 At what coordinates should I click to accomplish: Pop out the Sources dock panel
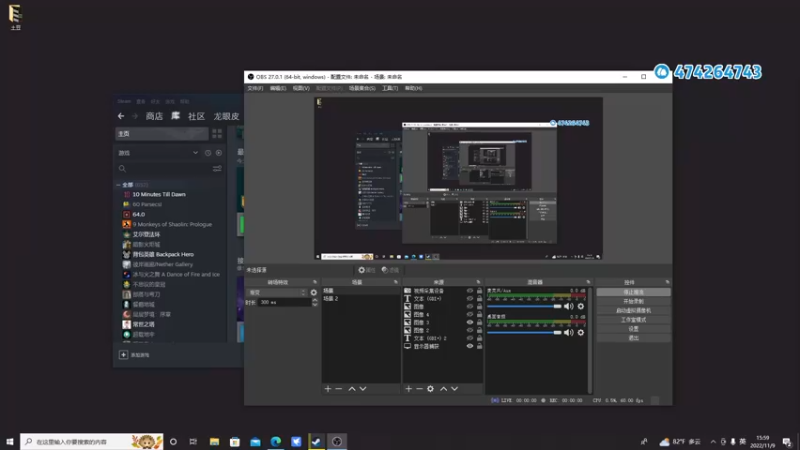pos(478,282)
